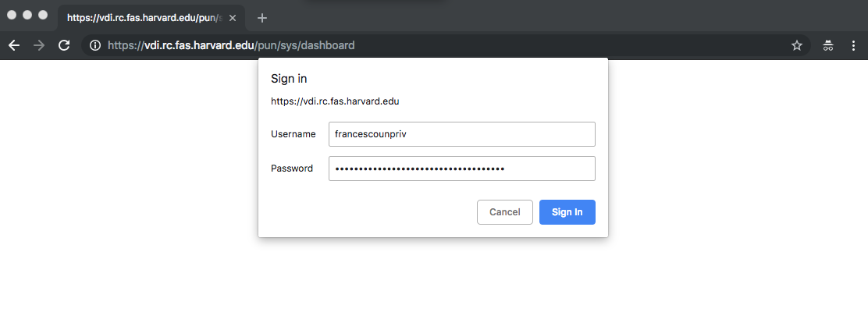Click into the Username field
Image resolution: width=868 pixels, height=330 pixels.
coord(461,134)
